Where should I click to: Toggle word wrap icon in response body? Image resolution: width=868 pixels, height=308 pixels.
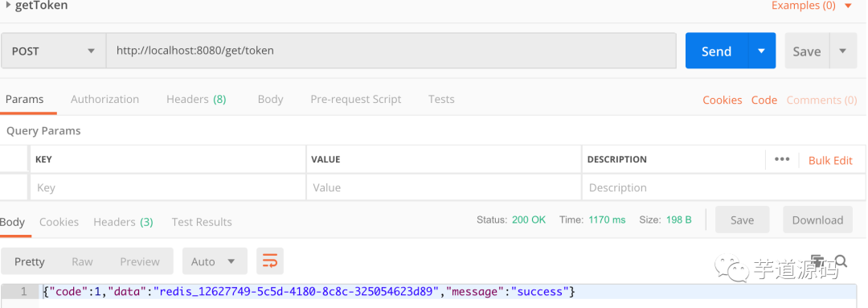pos(269,261)
